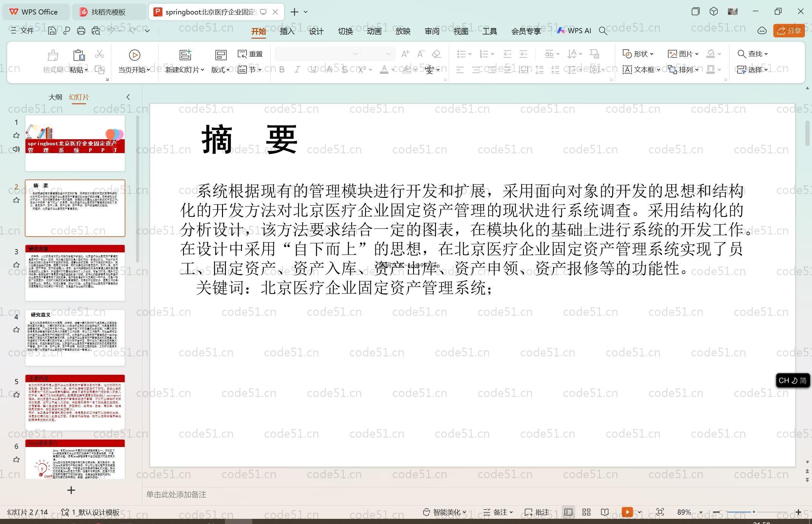Click the cloud sync status icon
The height and width of the screenshot is (524, 812).
pyautogui.click(x=762, y=31)
